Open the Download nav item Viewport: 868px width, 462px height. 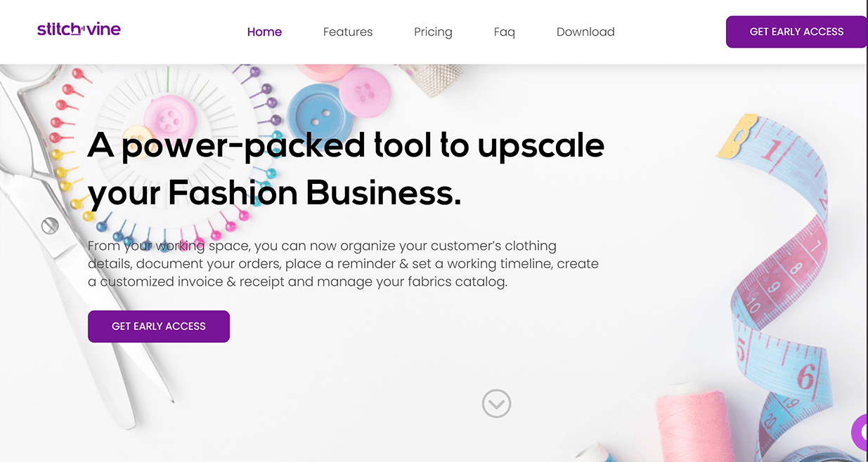click(x=585, y=32)
